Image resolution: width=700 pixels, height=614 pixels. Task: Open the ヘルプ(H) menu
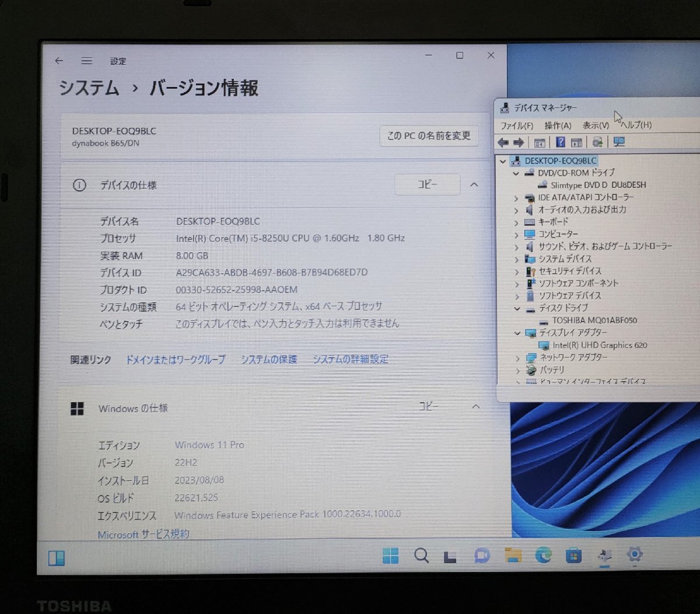point(636,125)
